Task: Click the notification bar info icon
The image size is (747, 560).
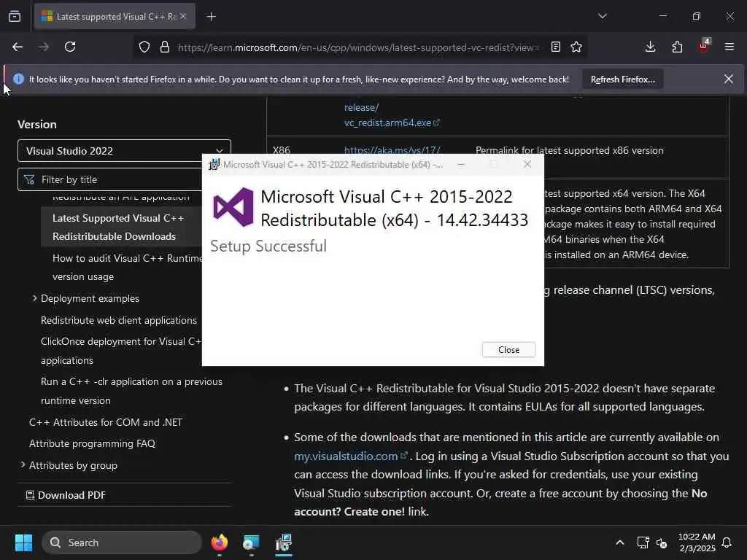Action: click(18, 79)
